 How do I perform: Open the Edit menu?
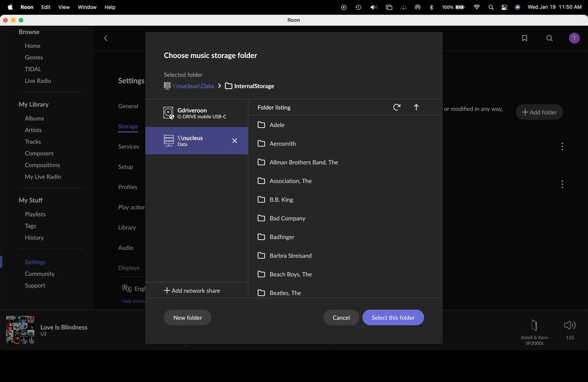(46, 7)
